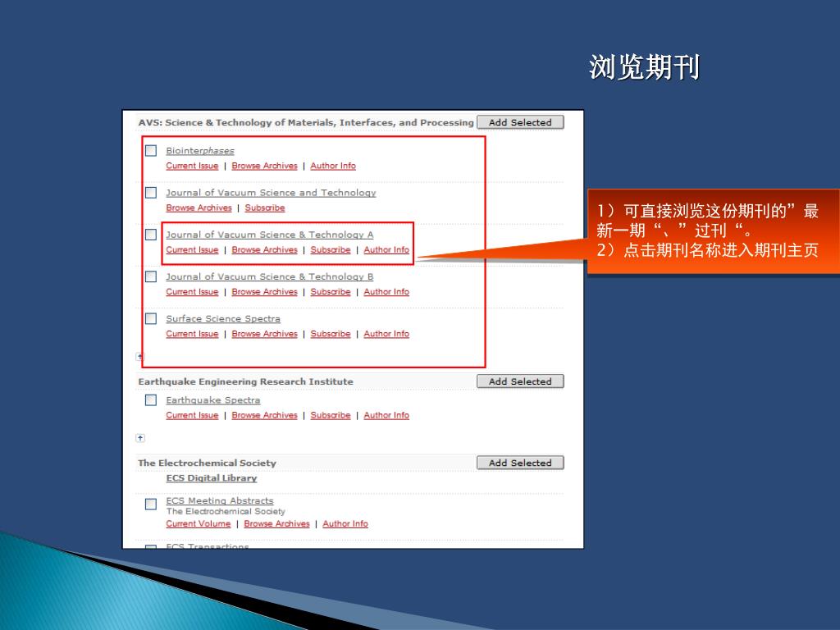Screen dimensions: 840x630
Task: Open Author Info for Vacuum Science & Technology A
Action: click(386, 249)
